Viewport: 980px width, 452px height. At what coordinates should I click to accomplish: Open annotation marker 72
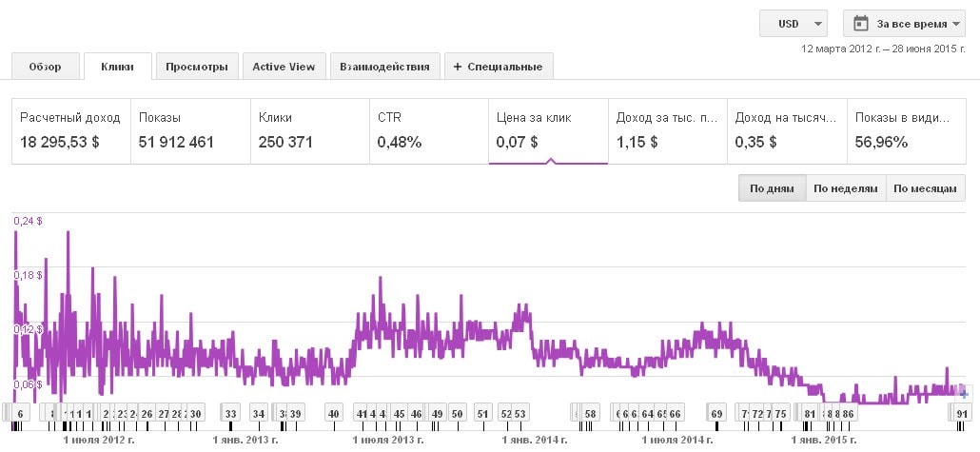point(757,413)
